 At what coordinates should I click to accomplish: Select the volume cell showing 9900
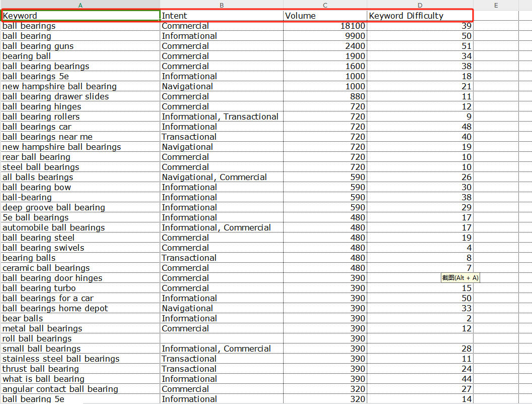(x=325, y=36)
